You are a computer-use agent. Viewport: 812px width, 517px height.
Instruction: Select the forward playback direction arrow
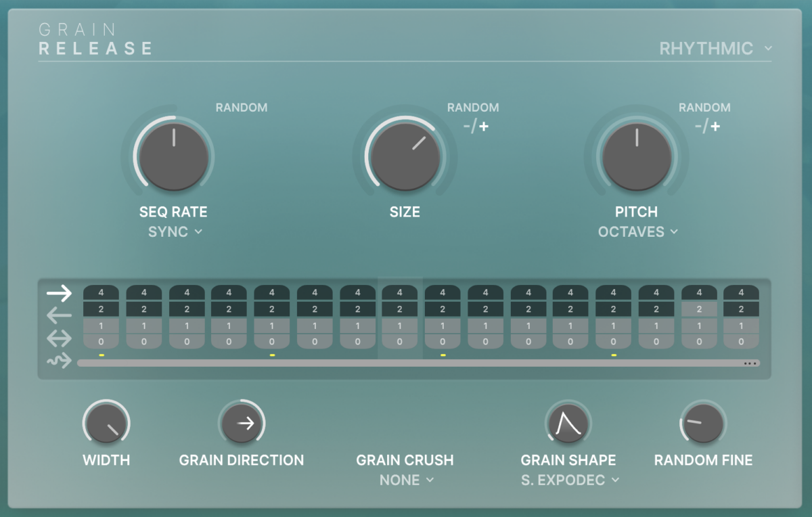point(59,293)
